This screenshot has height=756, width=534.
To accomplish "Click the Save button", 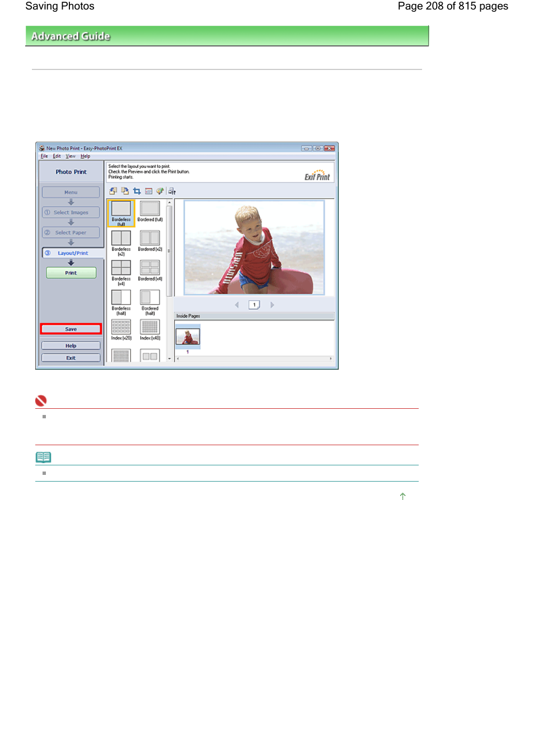I will tap(71, 329).
